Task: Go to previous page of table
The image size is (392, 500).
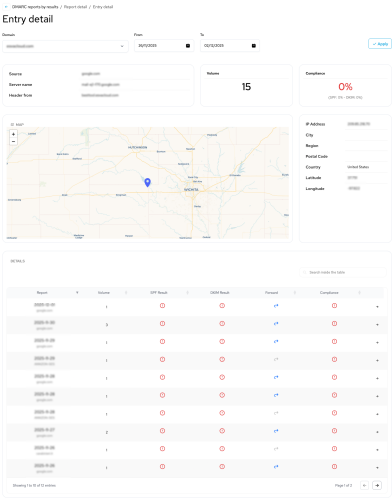Action: point(364,485)
